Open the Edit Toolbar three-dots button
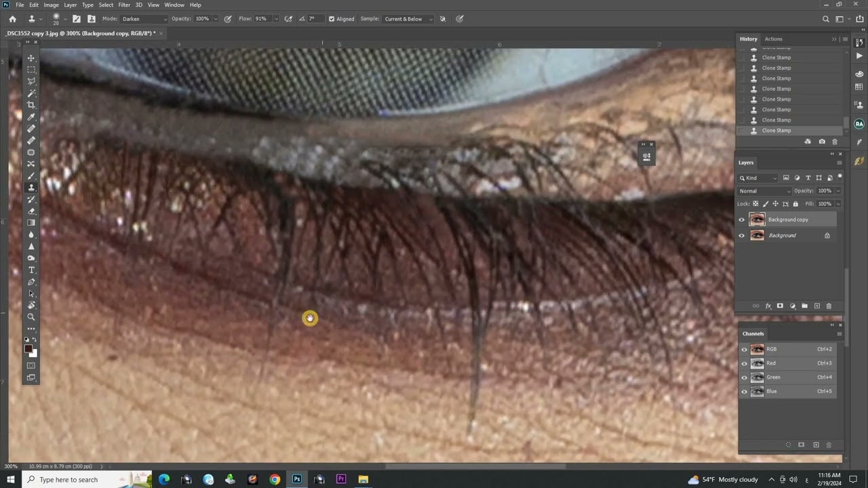The height and width of the screenshot is (488, 868). [31, 329]
